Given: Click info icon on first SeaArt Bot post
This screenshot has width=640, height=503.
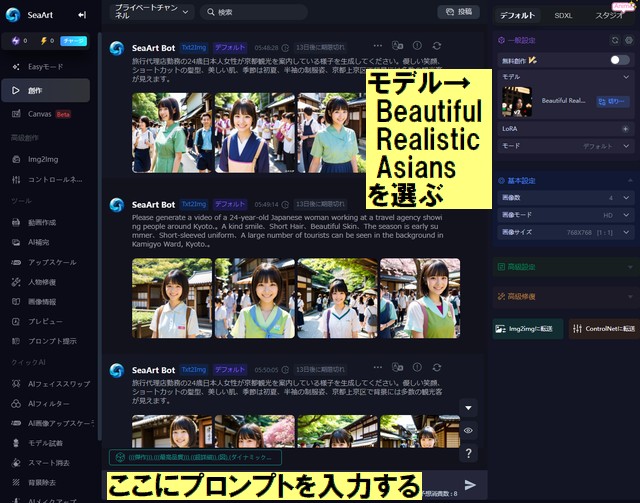Looking at the screenshot, I should tap(417, 46).
